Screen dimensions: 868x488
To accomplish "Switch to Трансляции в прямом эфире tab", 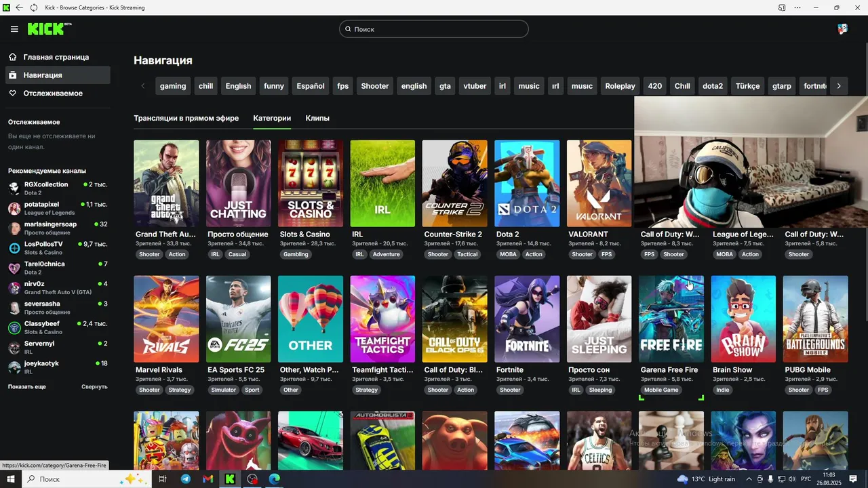I will coord(186,118).
